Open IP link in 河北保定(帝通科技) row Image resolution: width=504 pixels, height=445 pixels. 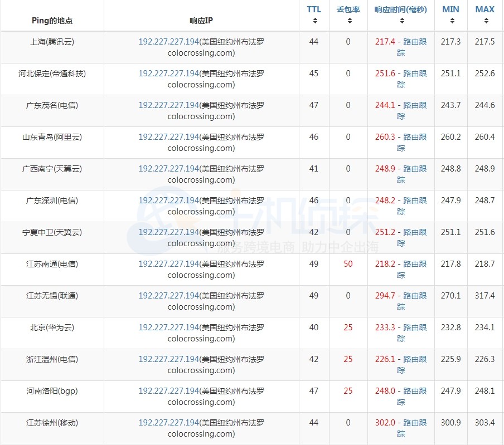pyautogui.click(x=169, y=74)
